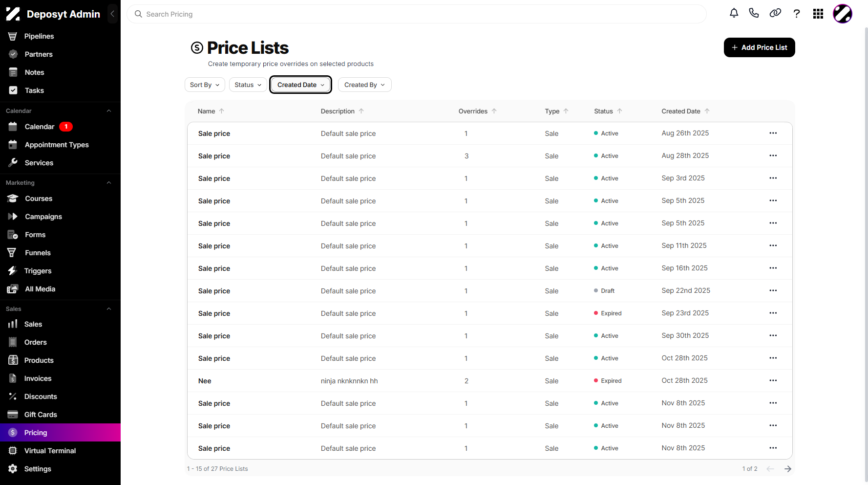Open the Sort By dropdown
Viewport: 868px width, 485px height.
[x=205, y=85]
